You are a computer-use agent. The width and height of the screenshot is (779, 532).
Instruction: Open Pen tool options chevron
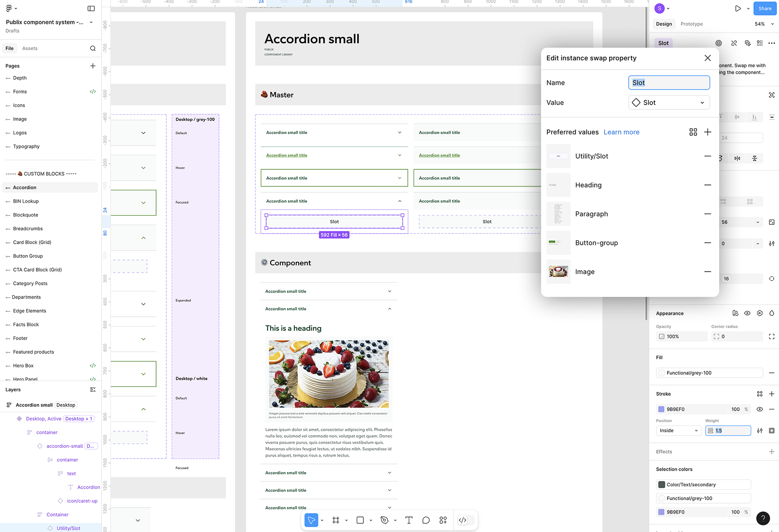(x=395, y=520)
